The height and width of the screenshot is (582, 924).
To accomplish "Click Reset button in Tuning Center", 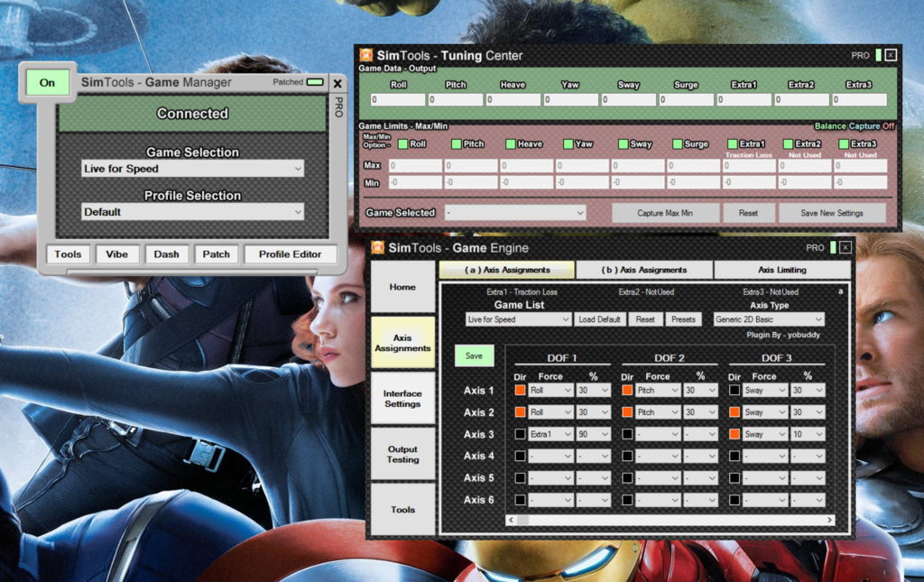I will click(748, 213).
